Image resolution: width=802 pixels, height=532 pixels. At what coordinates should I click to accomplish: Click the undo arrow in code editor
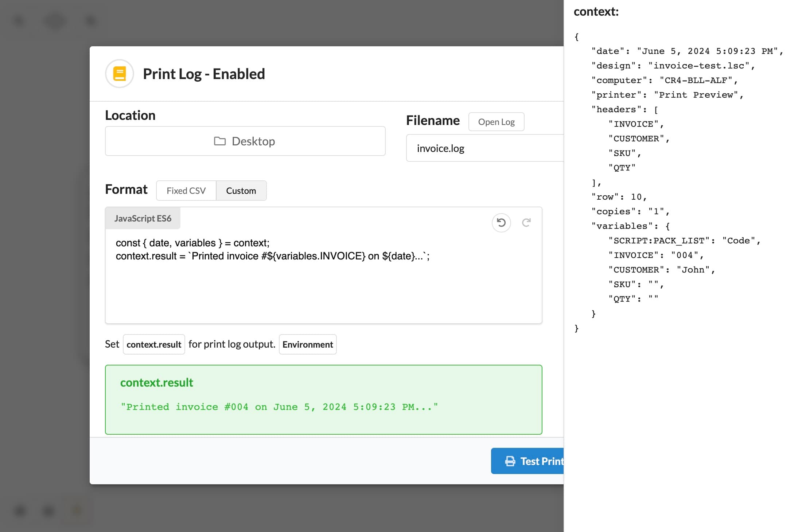pos(501,223)
